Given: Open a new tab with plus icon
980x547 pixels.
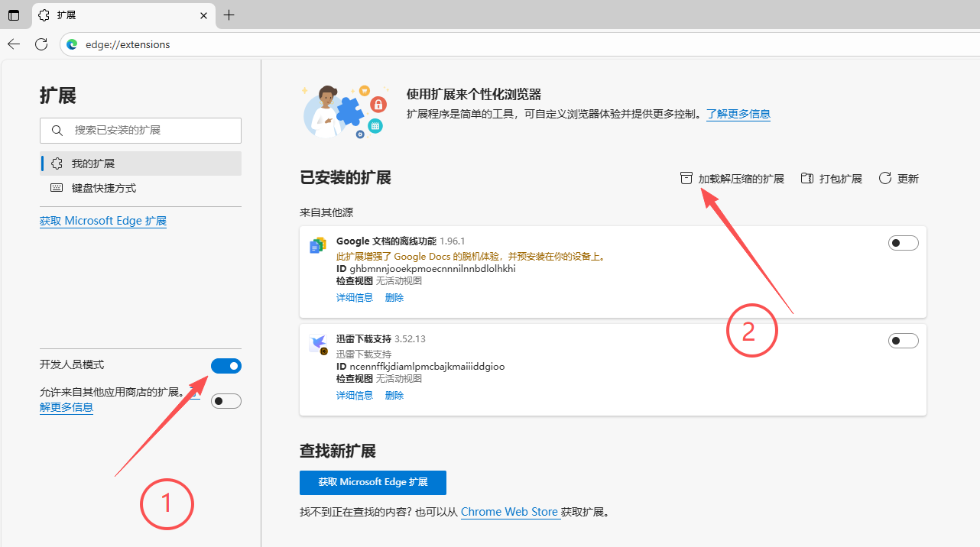Looking at the screenshot, I should click(229, 15).
